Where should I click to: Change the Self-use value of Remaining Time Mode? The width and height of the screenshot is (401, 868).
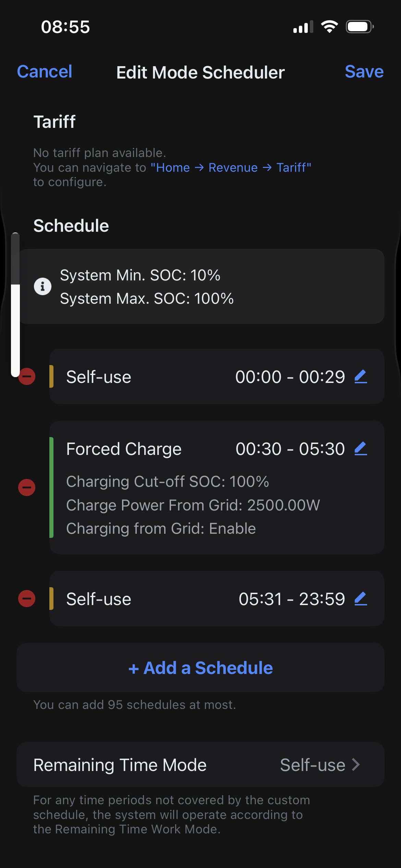(x=313, y=765)
